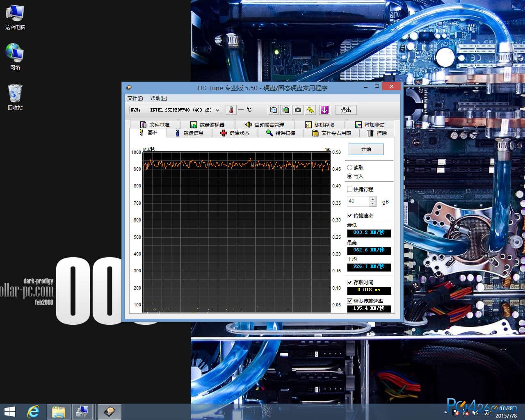Toggle the 传输速率 checkbox
The width and height of the screenshot is (525, 420).
coord(349,215)
